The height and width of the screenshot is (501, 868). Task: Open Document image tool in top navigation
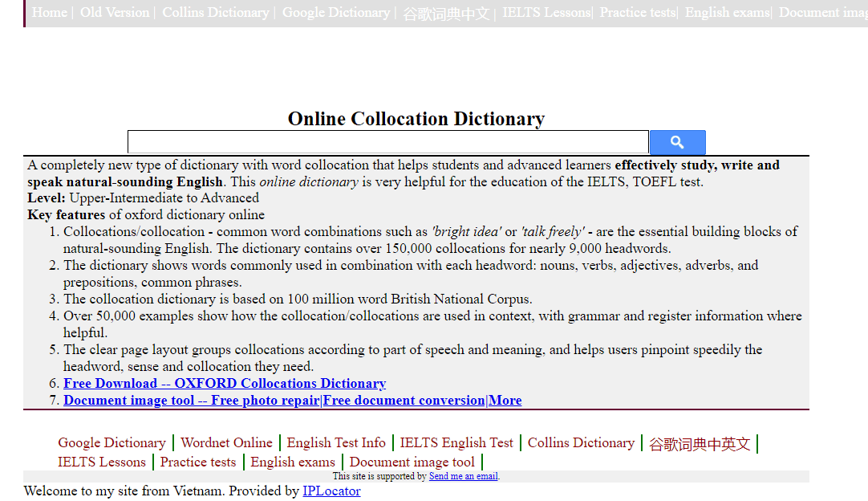823,12
